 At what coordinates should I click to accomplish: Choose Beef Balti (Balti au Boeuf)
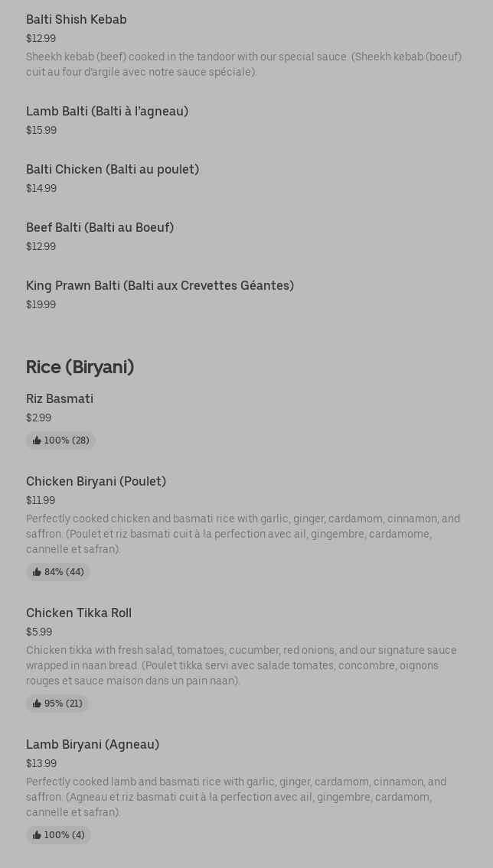[x=100, y=228]
